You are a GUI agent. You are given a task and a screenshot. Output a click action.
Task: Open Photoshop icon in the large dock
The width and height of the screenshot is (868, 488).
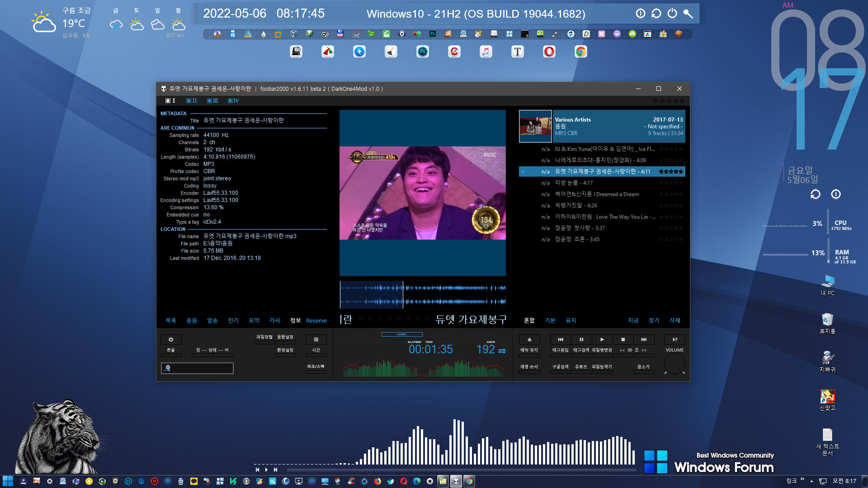(x=423, y=52)
